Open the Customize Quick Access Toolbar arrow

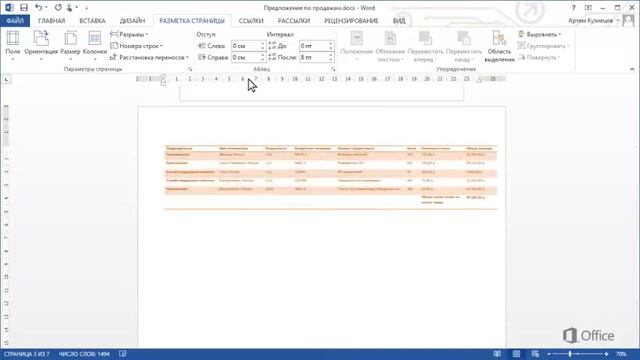tap(87, 8)
